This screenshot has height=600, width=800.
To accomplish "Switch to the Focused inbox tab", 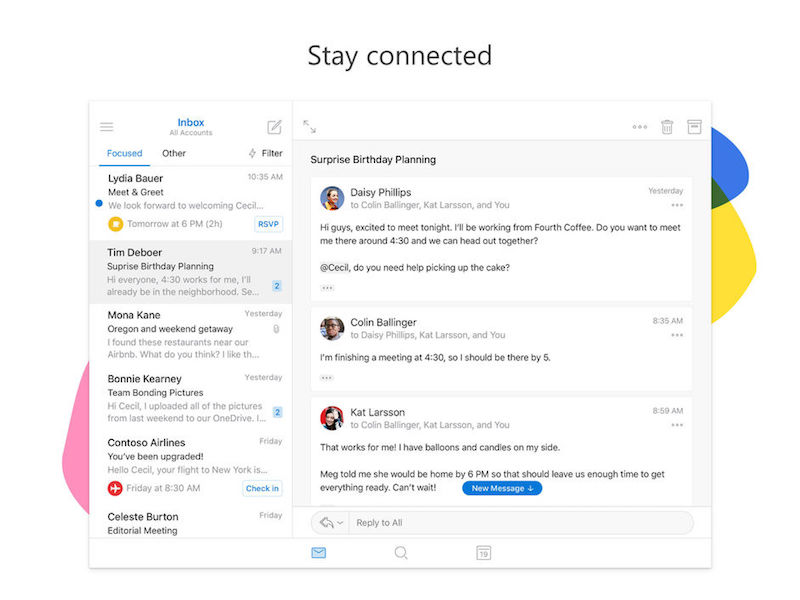I will click(125, 153).
